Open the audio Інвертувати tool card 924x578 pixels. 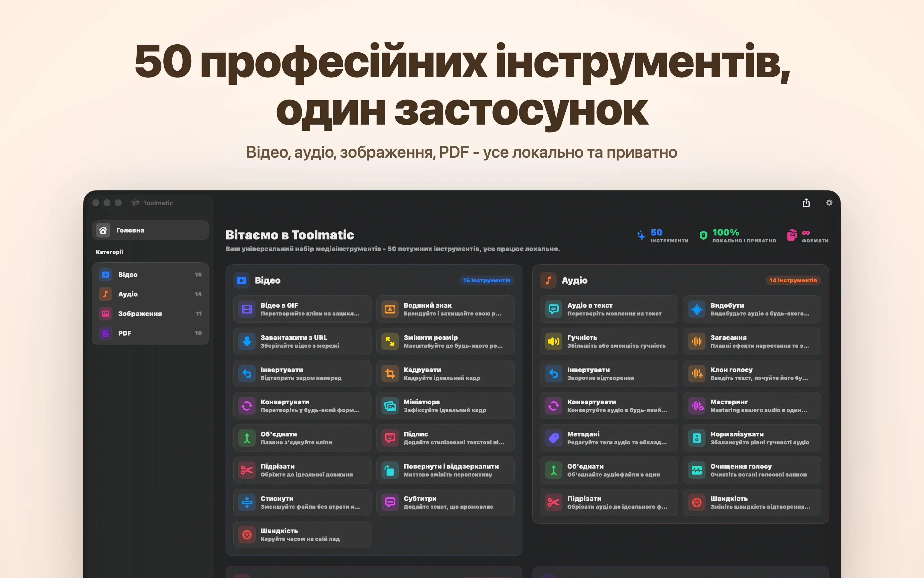609,373
